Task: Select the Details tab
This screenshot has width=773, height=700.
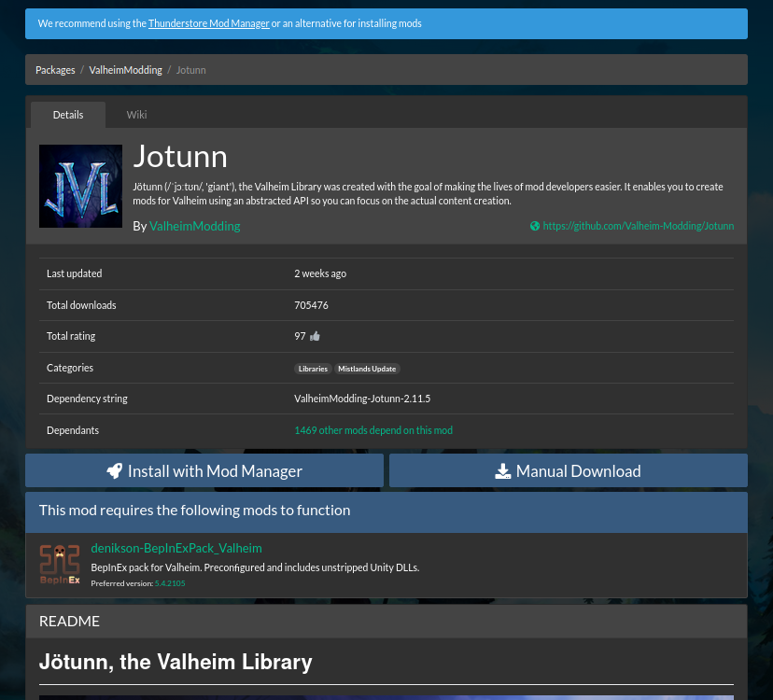Action: [x=68, y=115]
